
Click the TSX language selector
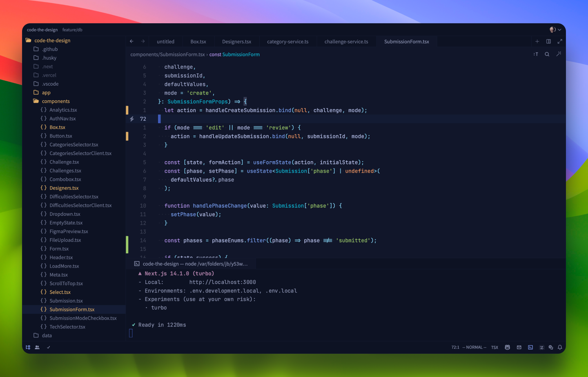pos(494,347)
